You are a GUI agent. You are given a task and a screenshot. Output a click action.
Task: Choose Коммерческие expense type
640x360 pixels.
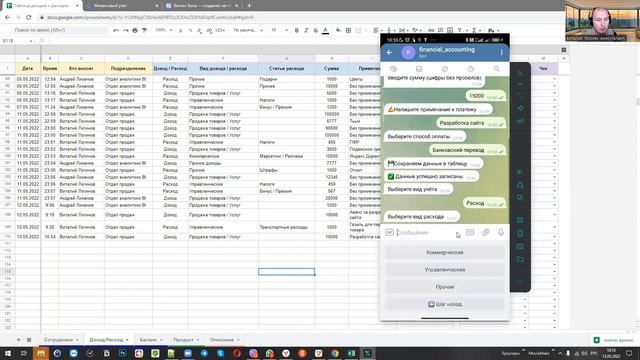(445, 252)
